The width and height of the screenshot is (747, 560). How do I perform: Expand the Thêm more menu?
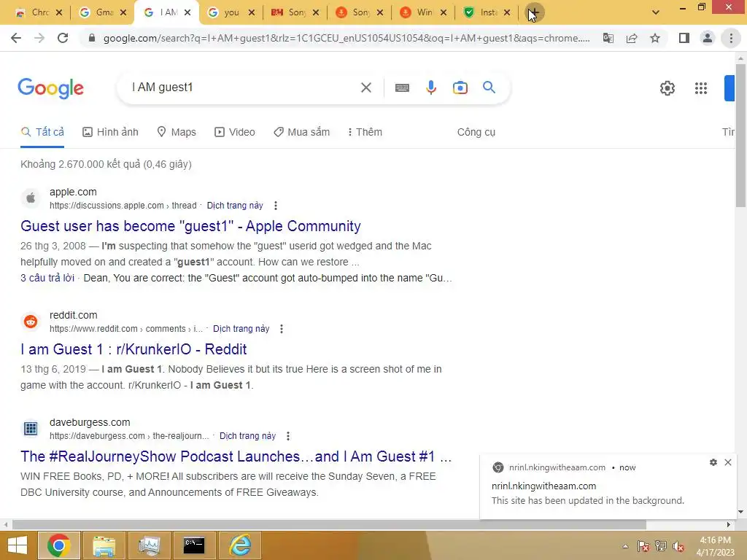(365, 133)
